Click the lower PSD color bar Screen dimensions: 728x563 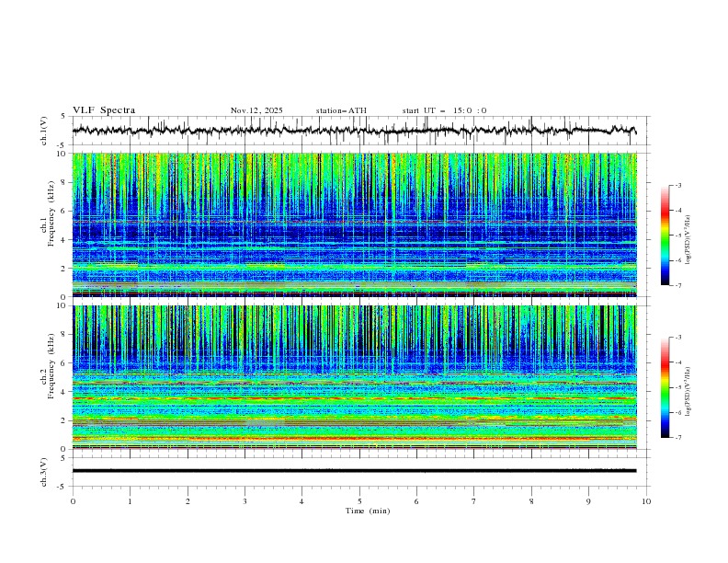665,387
